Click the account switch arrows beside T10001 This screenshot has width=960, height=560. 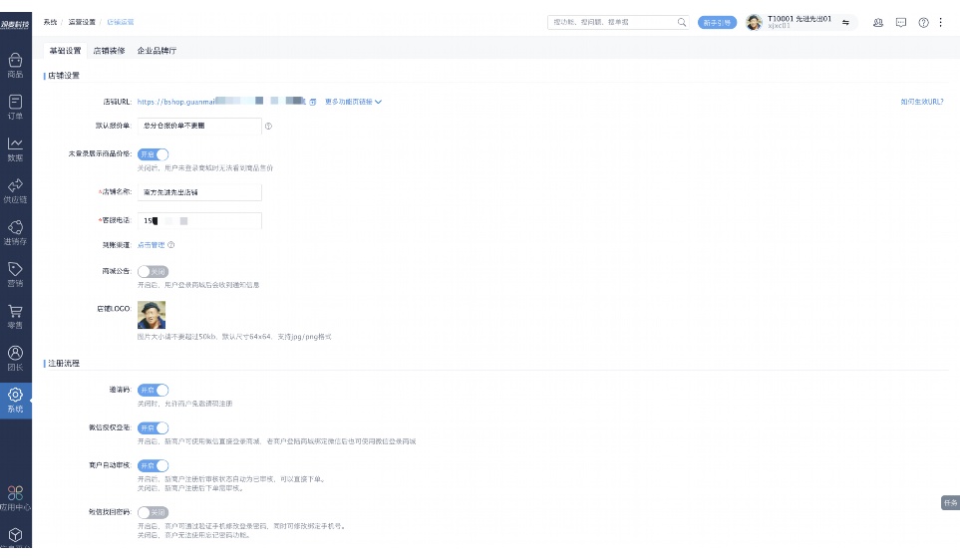click(845, 22)
